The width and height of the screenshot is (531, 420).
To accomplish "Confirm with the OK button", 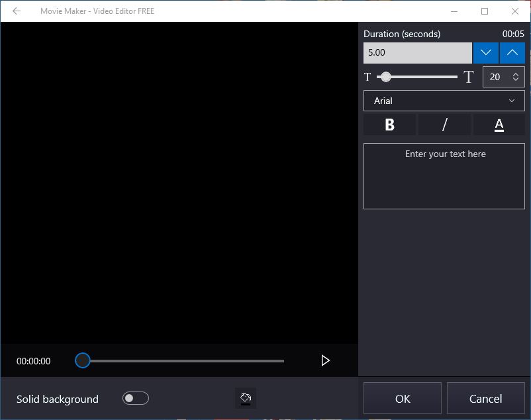I will pyautogui.click(x=403, y=398).
